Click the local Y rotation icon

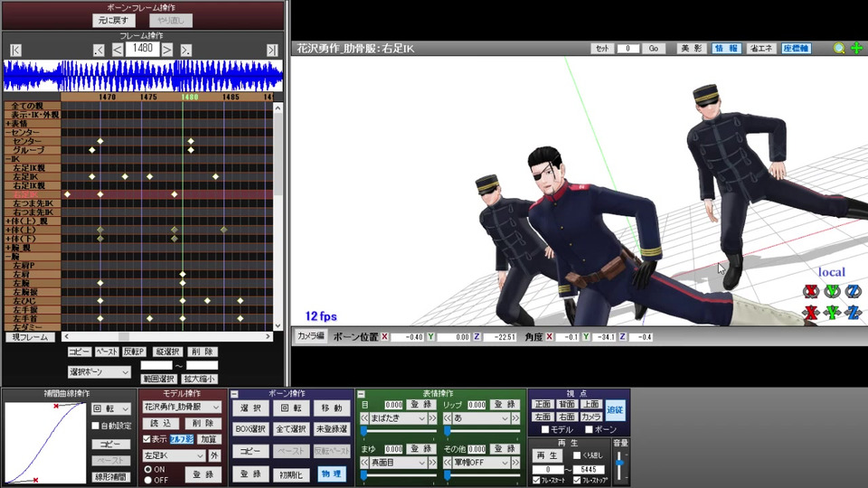pos(832,291)
